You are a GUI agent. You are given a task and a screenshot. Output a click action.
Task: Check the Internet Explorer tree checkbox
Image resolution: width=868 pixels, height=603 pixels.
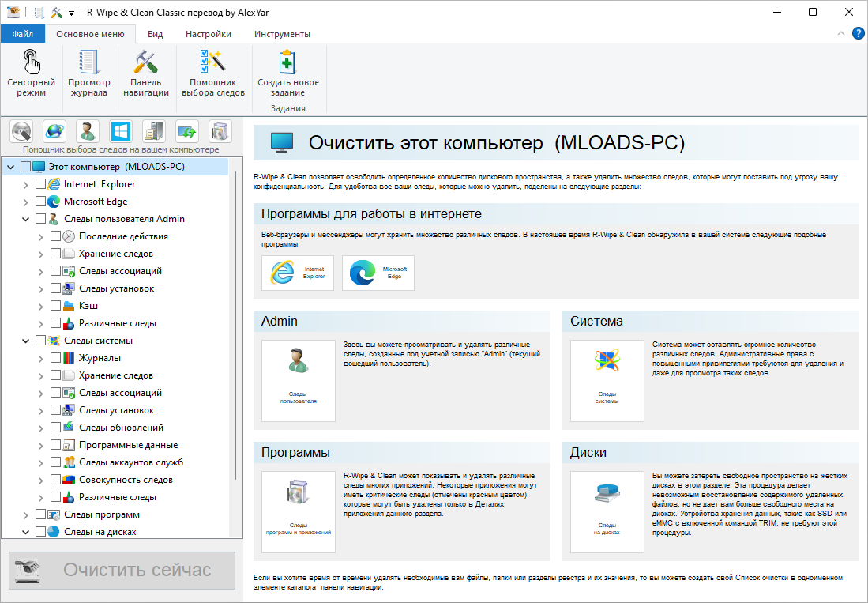pos(41,184)
